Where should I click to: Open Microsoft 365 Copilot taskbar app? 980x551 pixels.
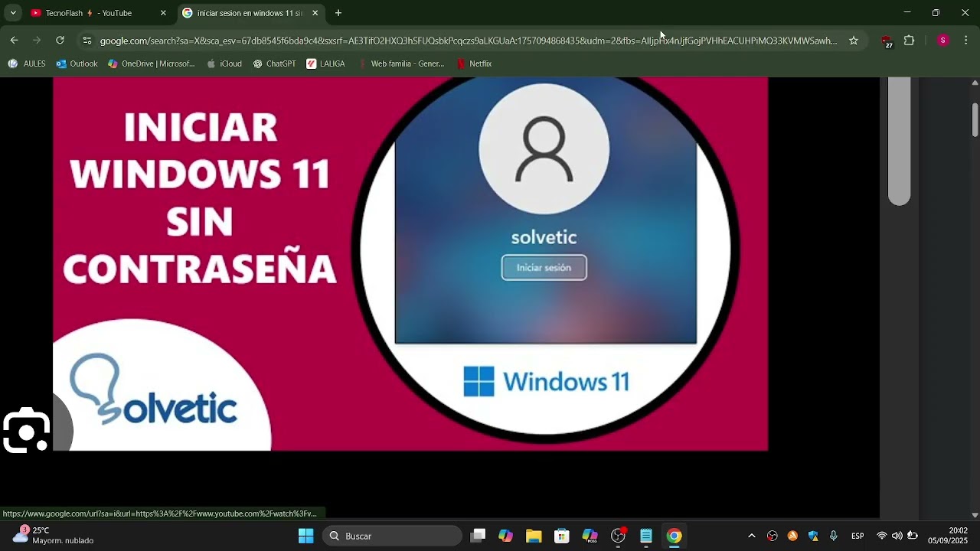(x=590, y=536)
